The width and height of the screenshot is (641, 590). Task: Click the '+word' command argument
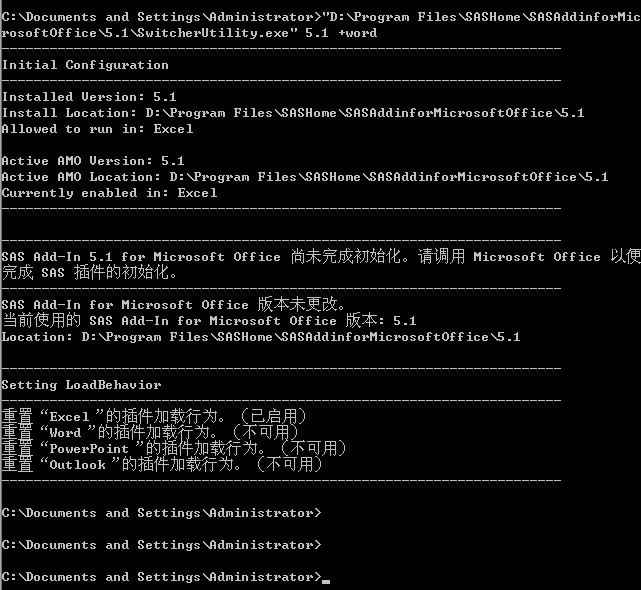coord(357,33)
